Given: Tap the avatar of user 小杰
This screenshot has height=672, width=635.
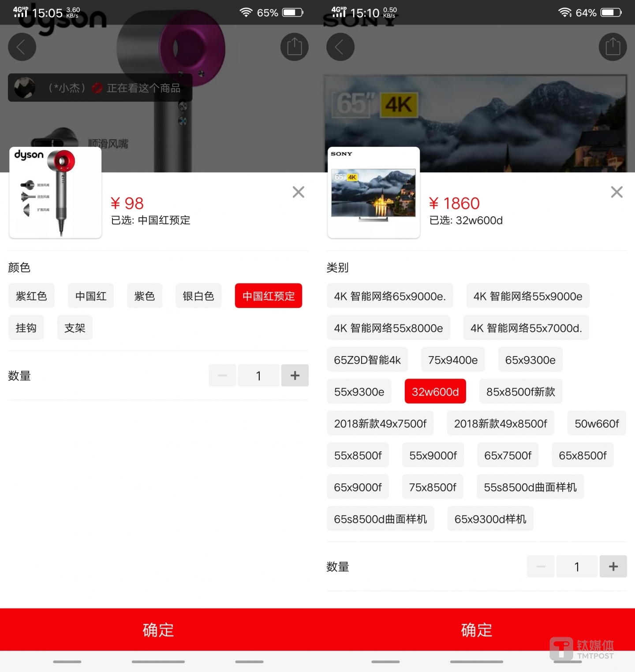Looking at the screenshot, I should pyautogui.click(x=25, y=88).
